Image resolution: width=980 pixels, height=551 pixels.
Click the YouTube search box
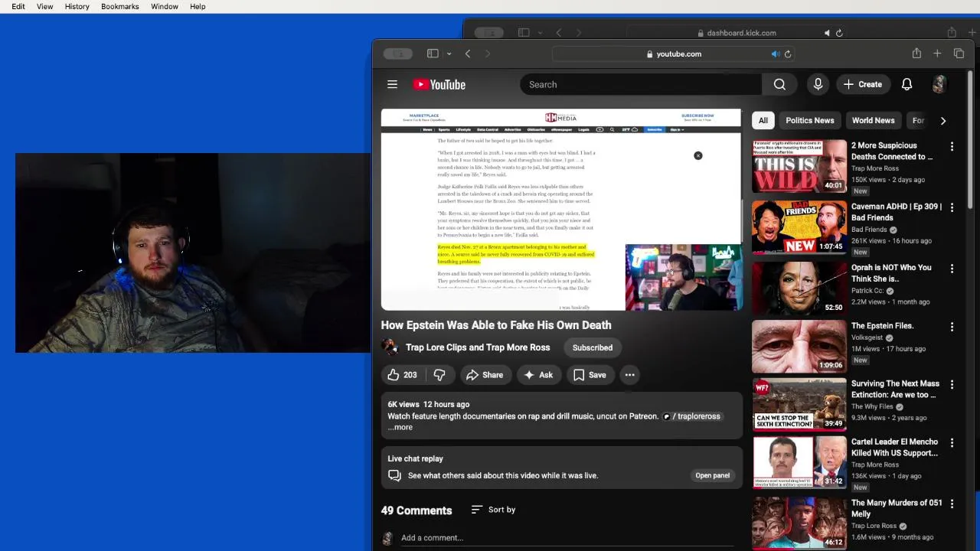(x=641, y=84)
